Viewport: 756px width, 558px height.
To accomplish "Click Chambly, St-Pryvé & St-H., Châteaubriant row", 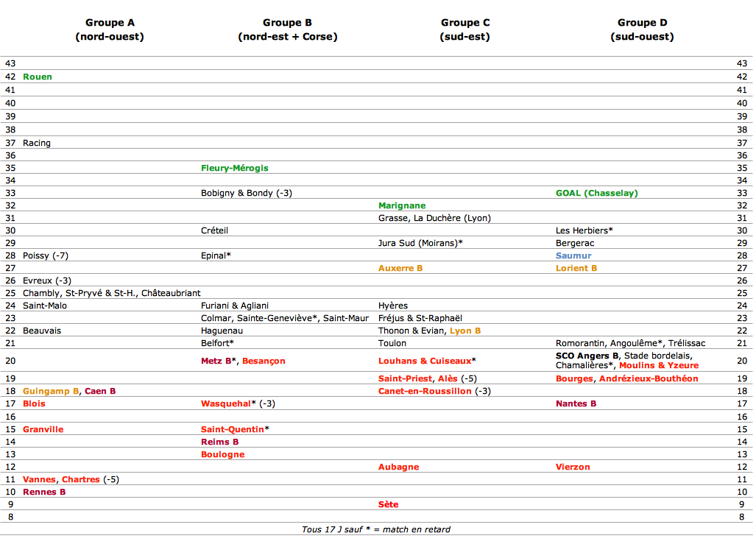I will pyautogui.click(x=111, y=293).
